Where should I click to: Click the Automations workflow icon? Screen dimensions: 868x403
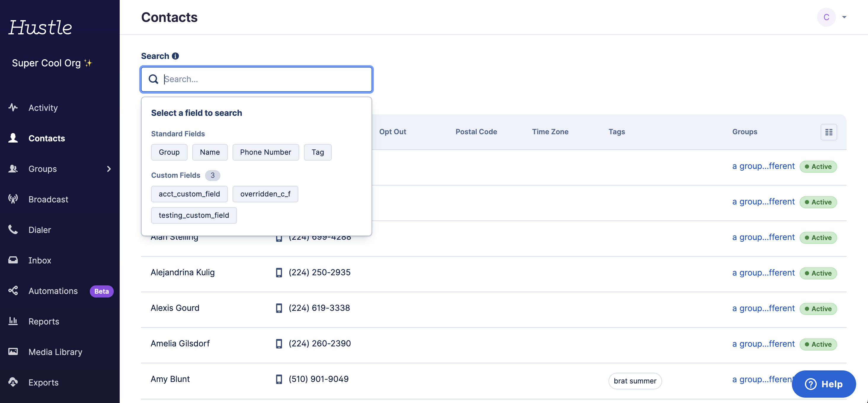point(13,290)
